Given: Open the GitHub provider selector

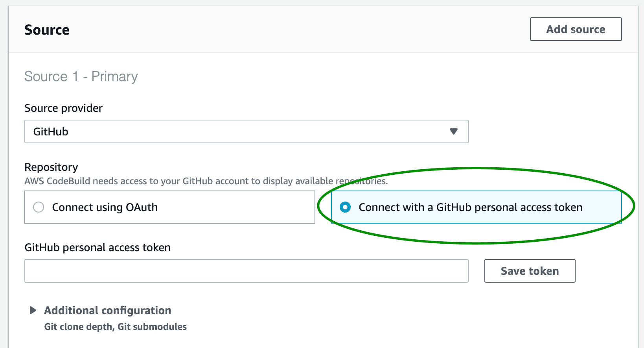Looking at the screenshot, I should 246,131.
